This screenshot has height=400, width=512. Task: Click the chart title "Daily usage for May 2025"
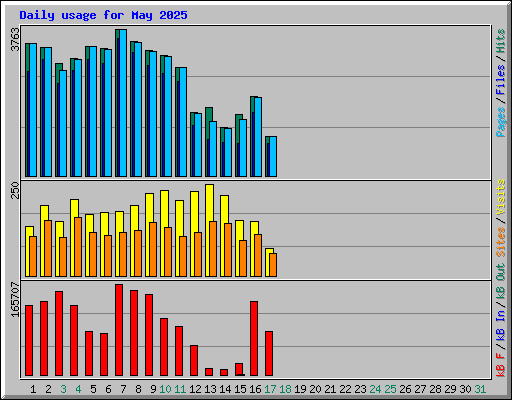103,15
